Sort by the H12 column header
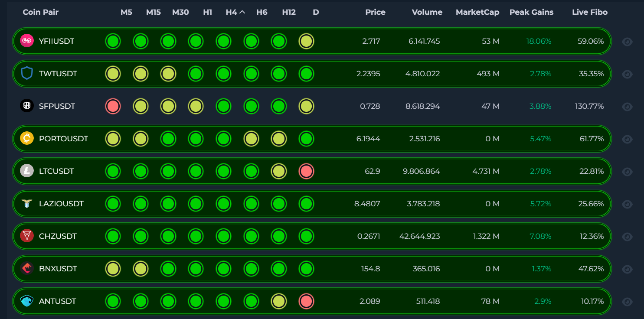 click(x=289, y=12)
